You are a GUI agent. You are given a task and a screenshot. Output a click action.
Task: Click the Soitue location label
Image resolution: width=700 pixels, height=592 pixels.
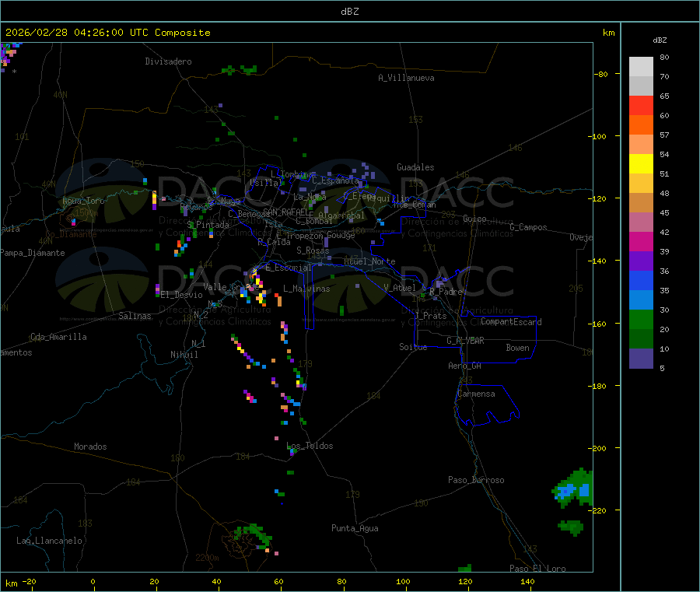coord(413,347)
